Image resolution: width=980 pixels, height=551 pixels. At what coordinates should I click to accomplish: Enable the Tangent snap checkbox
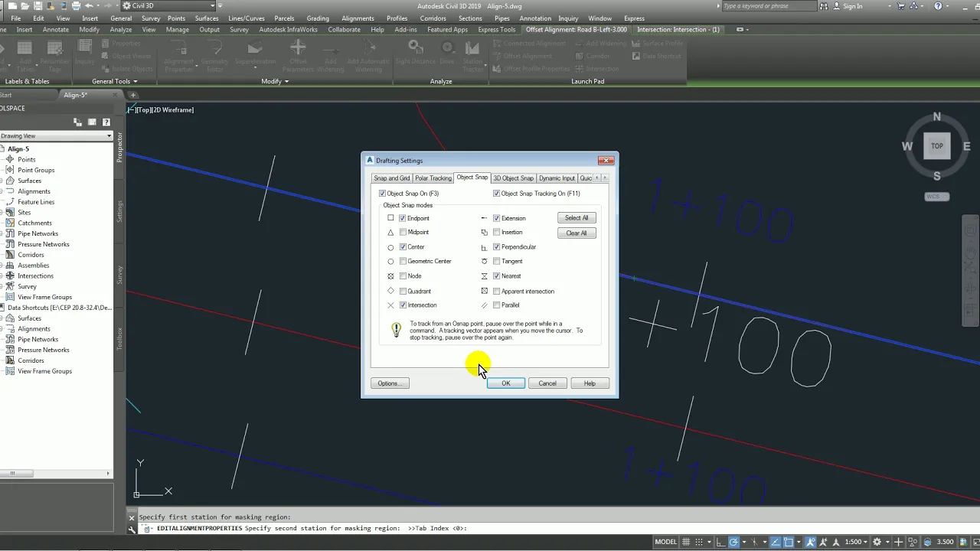(x=496, y=261)
